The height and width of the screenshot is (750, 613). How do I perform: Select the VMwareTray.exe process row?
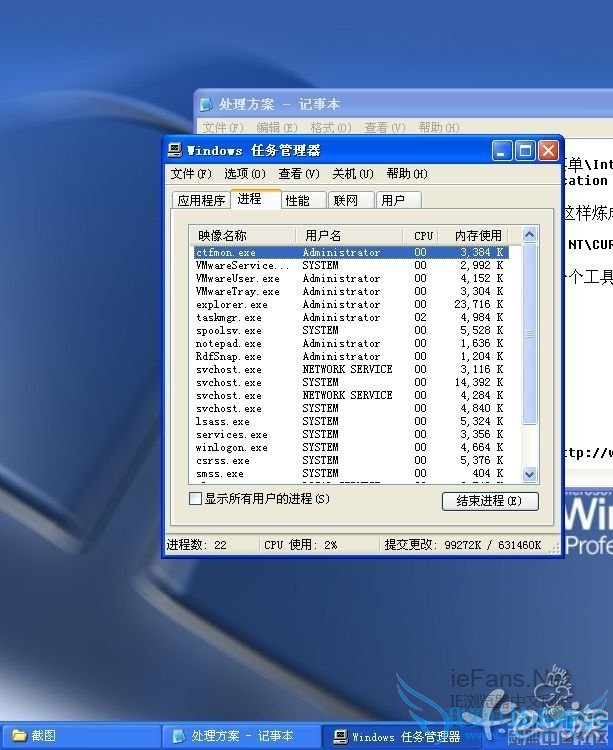tap(351, 291)
